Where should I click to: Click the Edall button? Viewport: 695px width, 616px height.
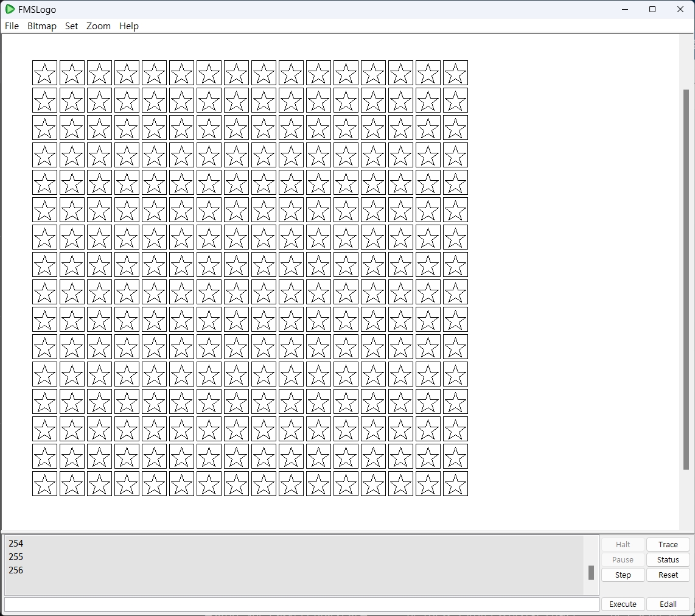pos(668,604)
